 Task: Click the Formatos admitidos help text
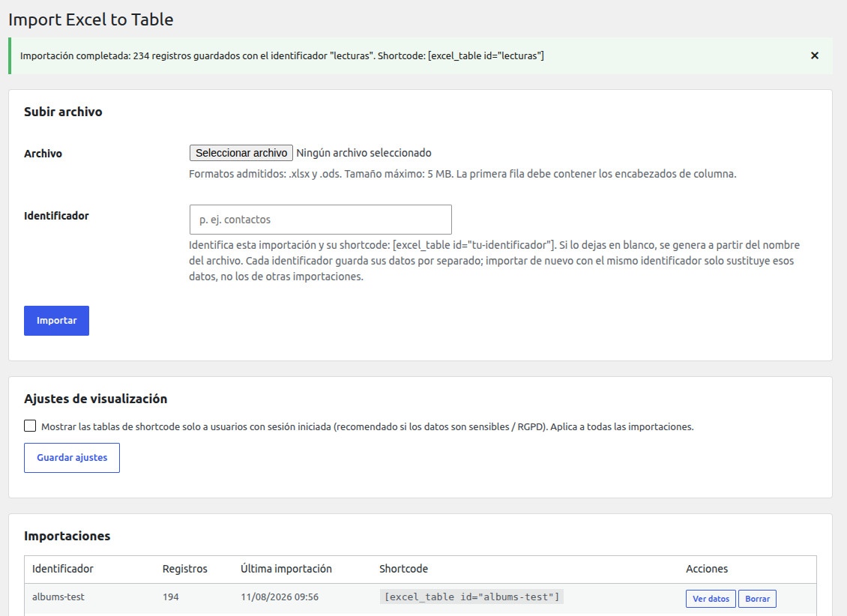462,174
